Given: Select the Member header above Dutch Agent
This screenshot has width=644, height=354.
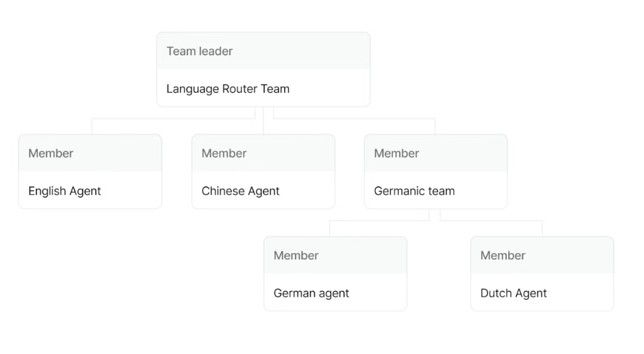Looking at the screenshot, I should coord(502,255).
